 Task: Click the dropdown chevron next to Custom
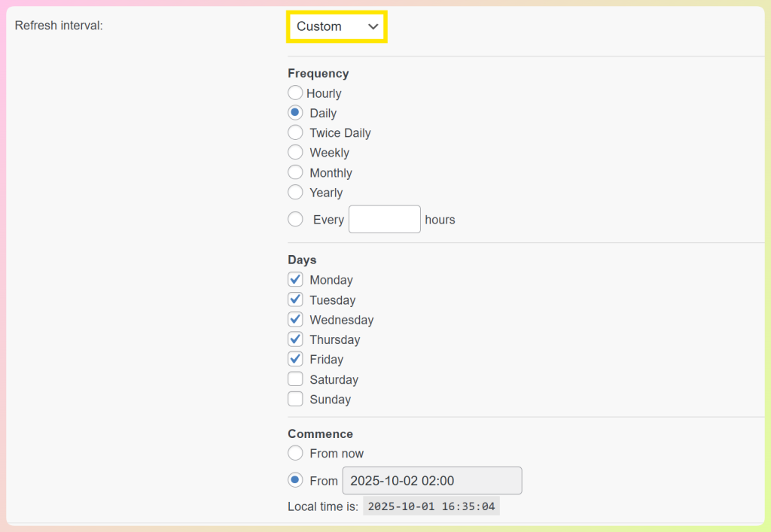pos(373,26)
